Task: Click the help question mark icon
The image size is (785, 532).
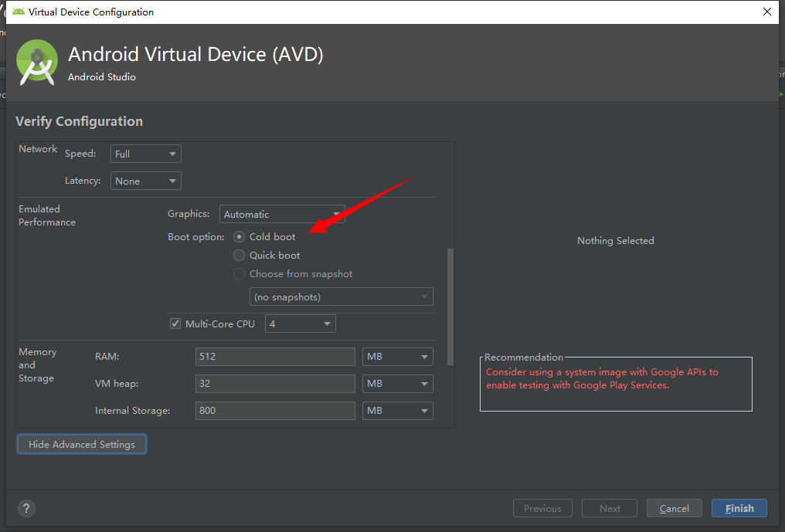Action: pos(26,509)
